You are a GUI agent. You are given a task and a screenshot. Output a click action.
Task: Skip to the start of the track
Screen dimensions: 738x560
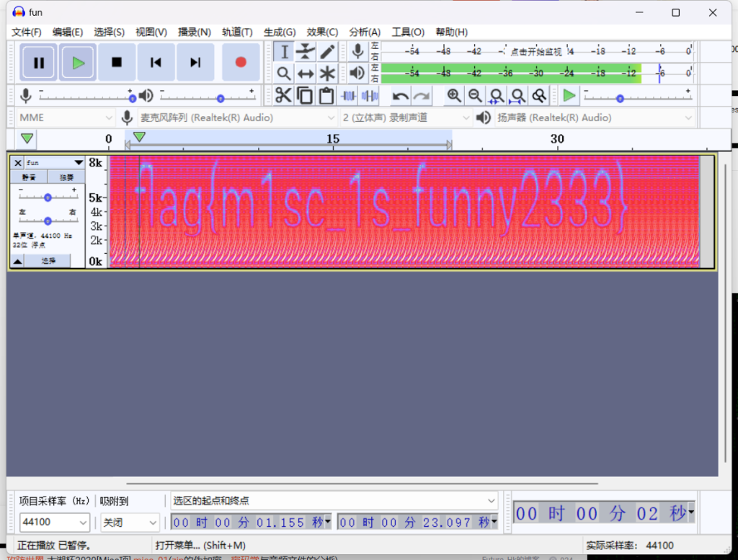pos(156,63)
